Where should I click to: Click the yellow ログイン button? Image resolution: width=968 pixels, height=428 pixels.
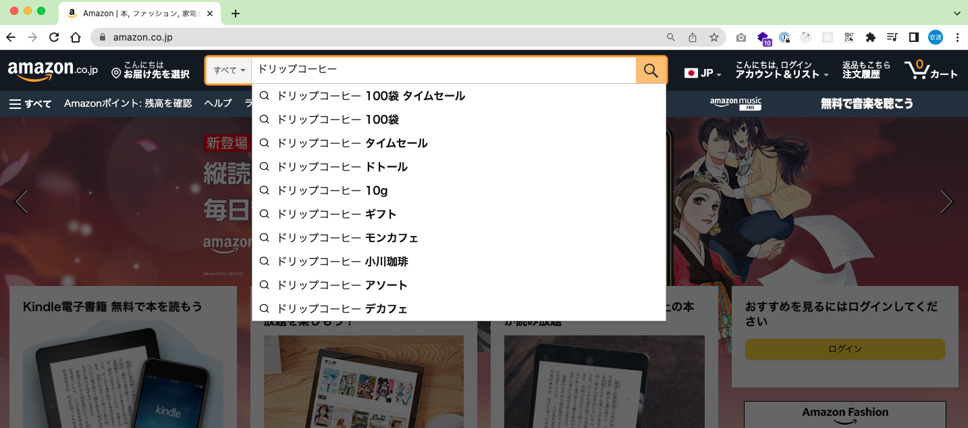pyautogui.click(x=844, y=349)
